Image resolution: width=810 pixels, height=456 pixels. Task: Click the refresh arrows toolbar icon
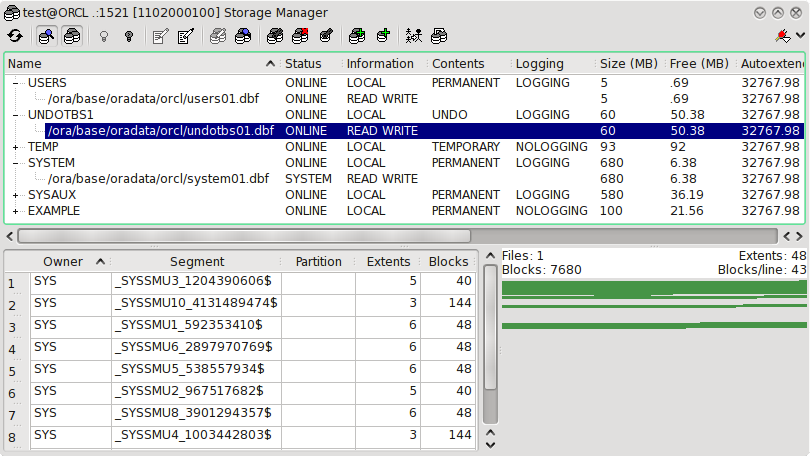tap(15, 36)
